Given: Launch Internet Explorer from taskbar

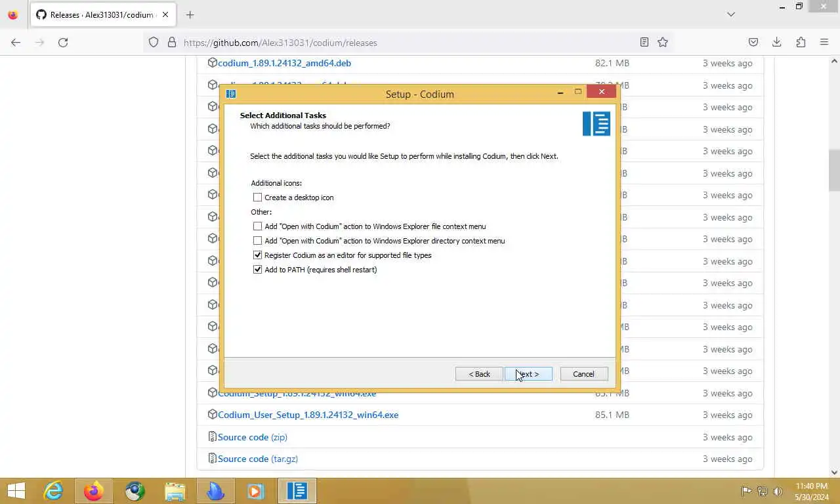Looking at the screenshot, I should (x=53, y=491).
